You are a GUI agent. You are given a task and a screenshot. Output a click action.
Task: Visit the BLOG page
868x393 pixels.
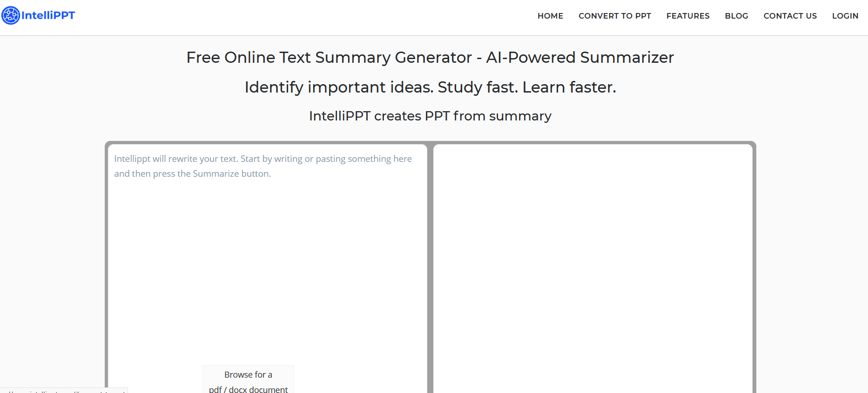coord(736,16)
